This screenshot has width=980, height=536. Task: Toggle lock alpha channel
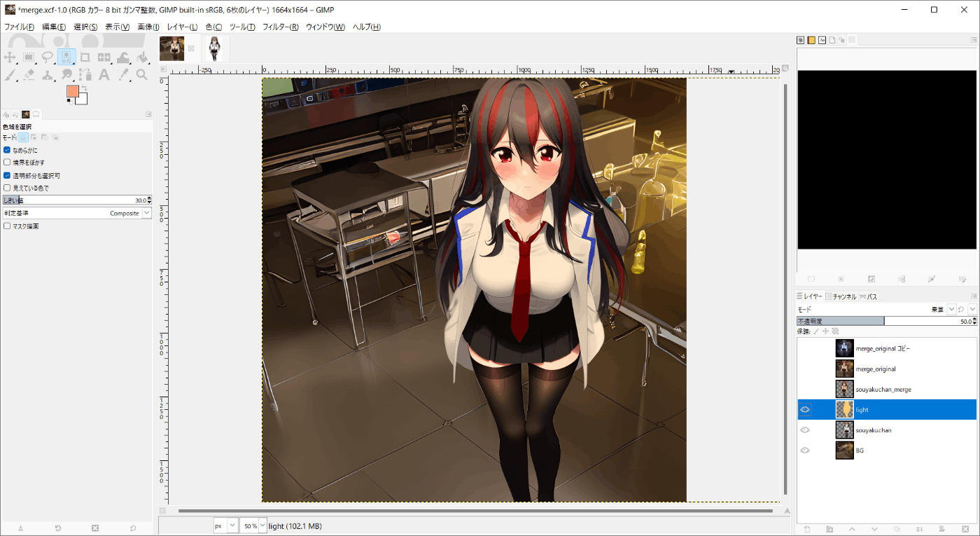[x=835, y=331]
